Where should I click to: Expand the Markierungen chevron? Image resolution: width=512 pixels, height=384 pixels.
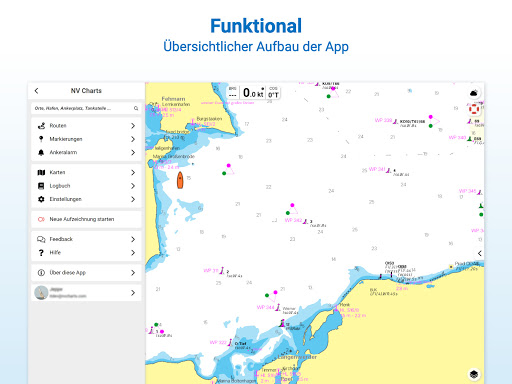tap(133, 139)
